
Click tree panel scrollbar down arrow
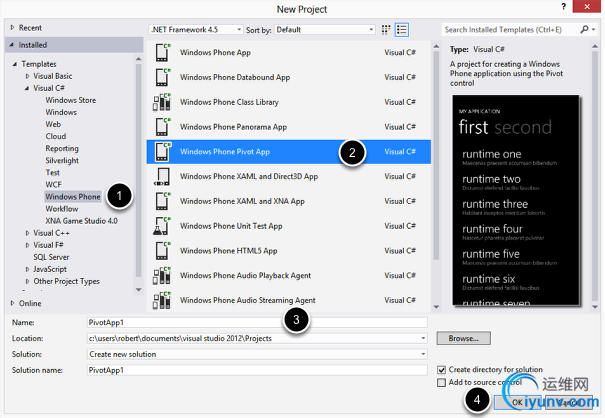(139, 290)
